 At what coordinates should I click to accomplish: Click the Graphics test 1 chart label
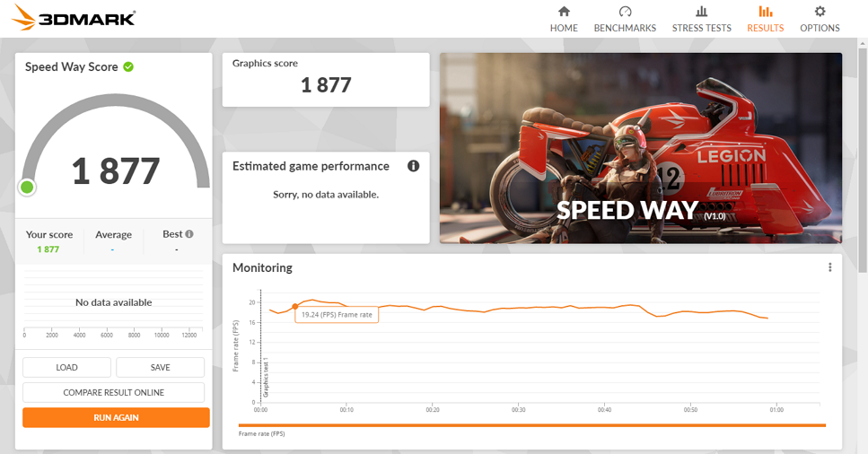(x=266, y=378)
